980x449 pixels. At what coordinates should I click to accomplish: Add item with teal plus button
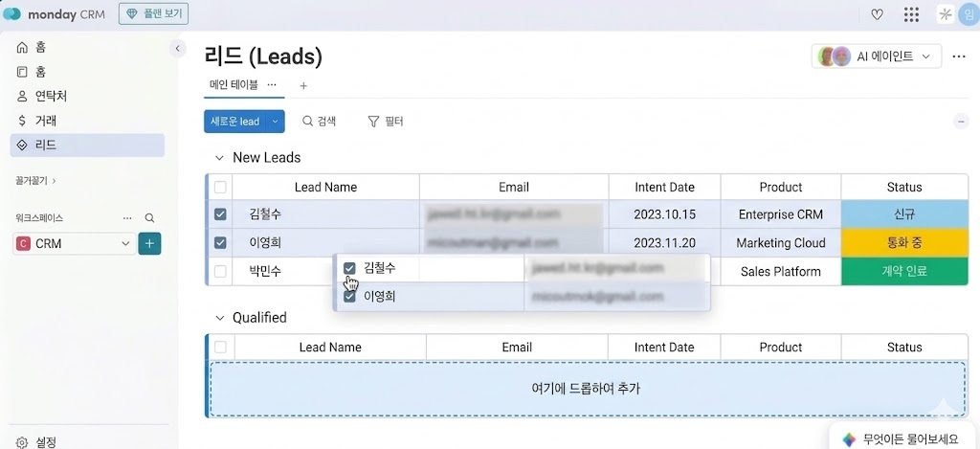tap(149, 244)
